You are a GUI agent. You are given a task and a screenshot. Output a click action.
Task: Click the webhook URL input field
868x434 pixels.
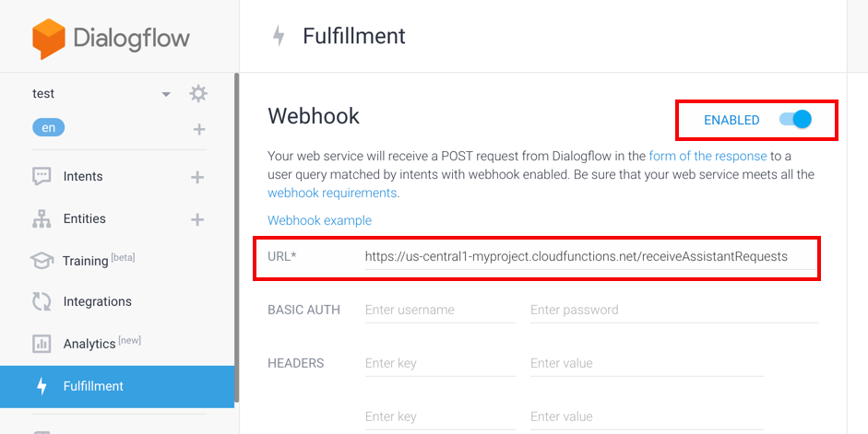point(590,257)
